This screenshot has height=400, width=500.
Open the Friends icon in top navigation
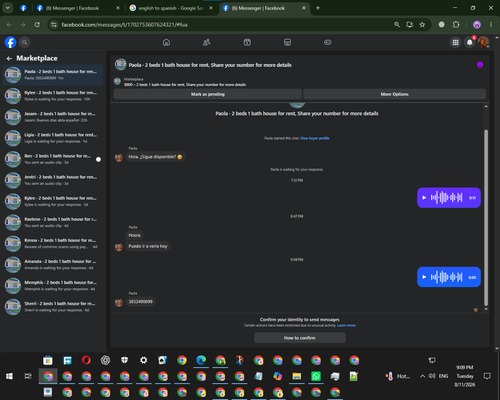pos(207,42)
